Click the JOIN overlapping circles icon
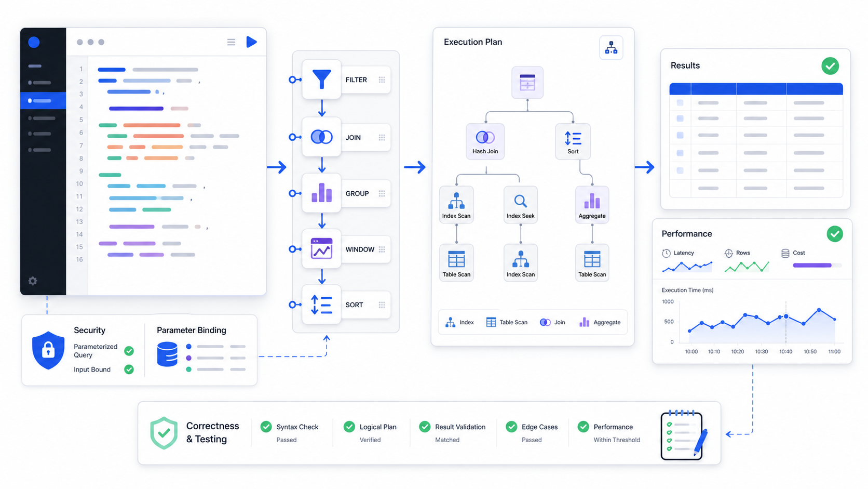The height and width of the screenshot is (489, 868). tap(322, 137)
